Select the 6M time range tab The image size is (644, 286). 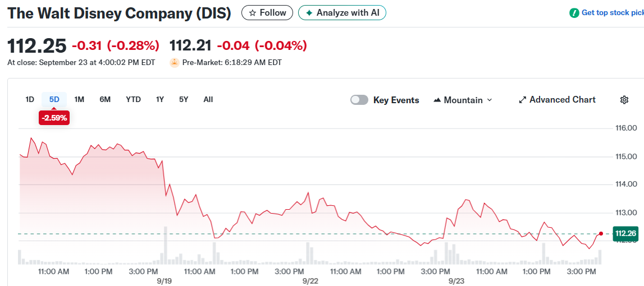pyautogui.click(x=105, y=99)
